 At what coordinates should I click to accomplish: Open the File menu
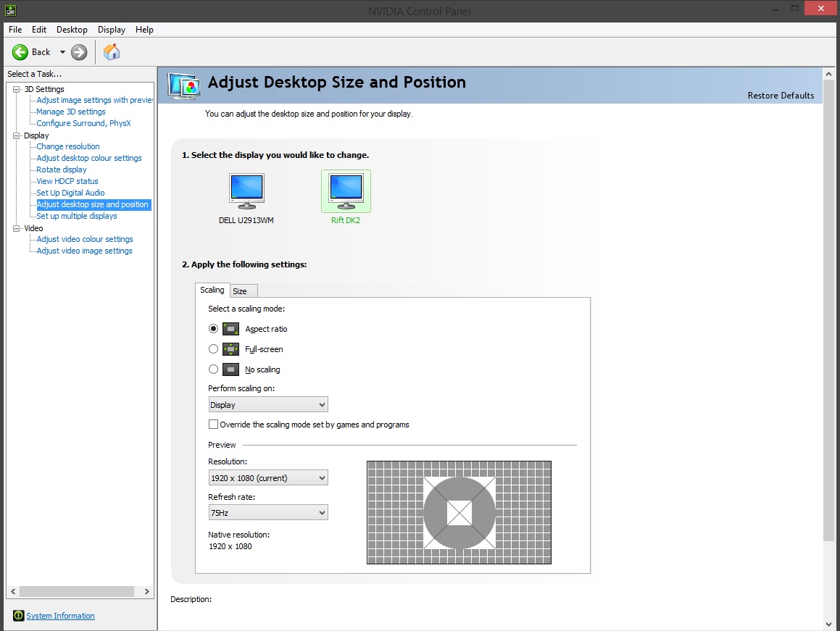point(15,30)
